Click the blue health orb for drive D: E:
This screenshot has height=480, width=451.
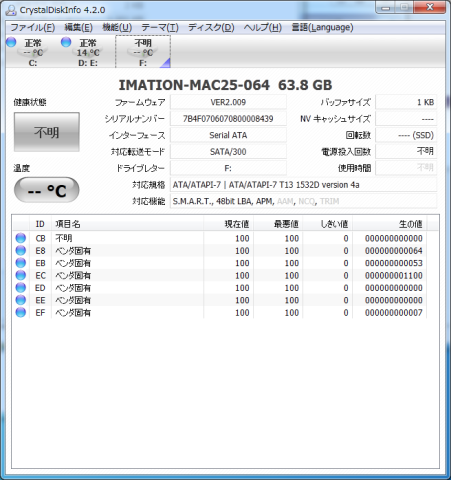pos(66,42)
